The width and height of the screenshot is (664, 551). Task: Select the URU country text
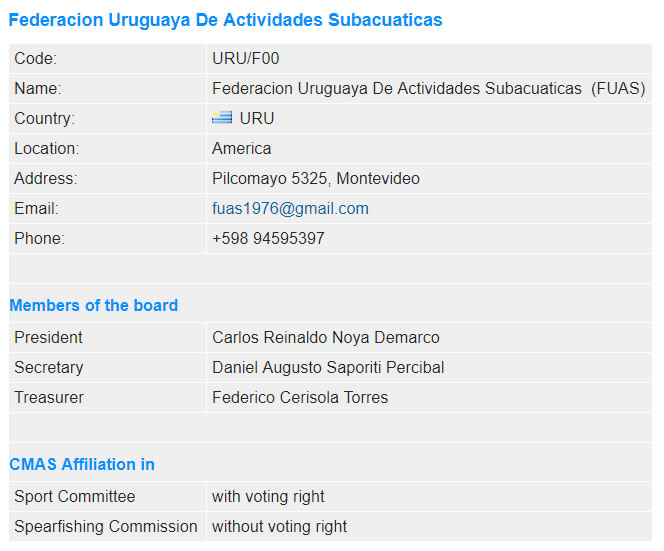click(x=257, y=119)
